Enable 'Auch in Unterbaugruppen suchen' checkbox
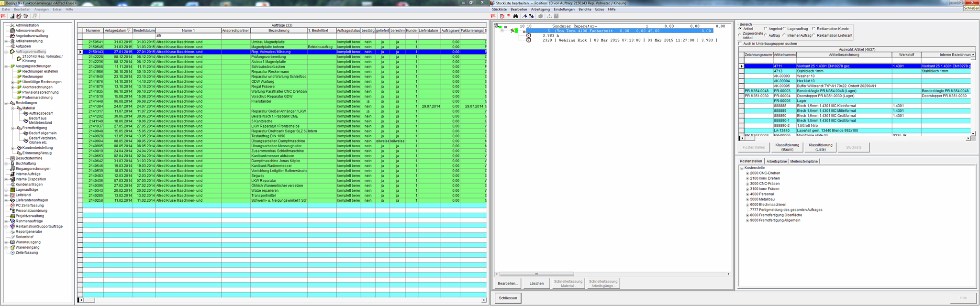980x306 pixels. coord(740,44)
